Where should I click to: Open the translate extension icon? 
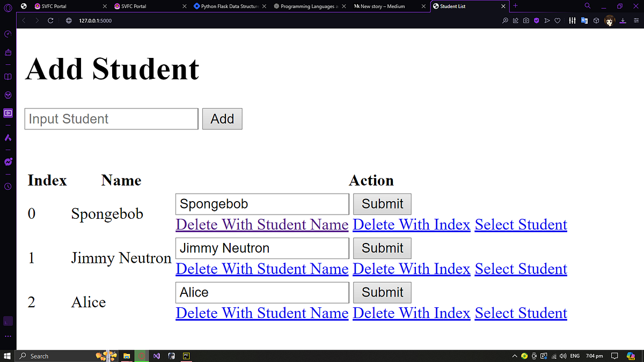pos(584,20)
